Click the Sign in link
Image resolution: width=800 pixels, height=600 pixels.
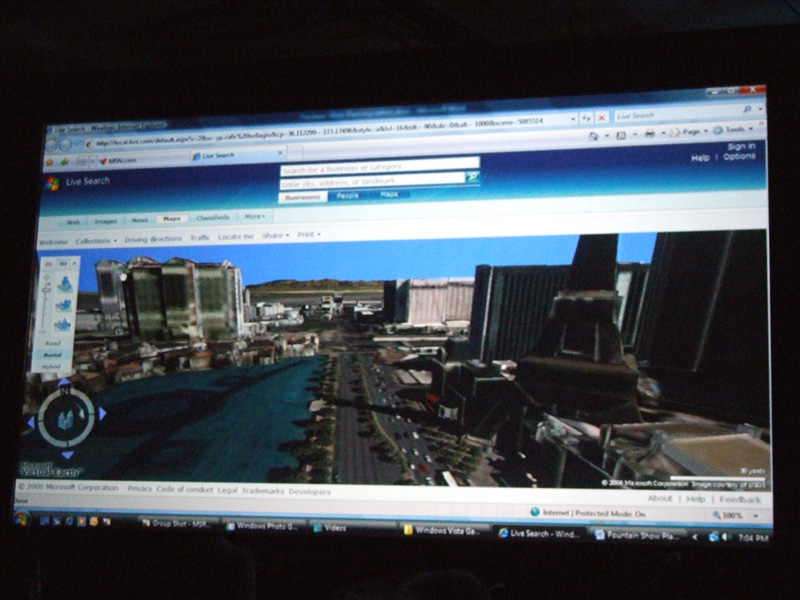(741, 146)
